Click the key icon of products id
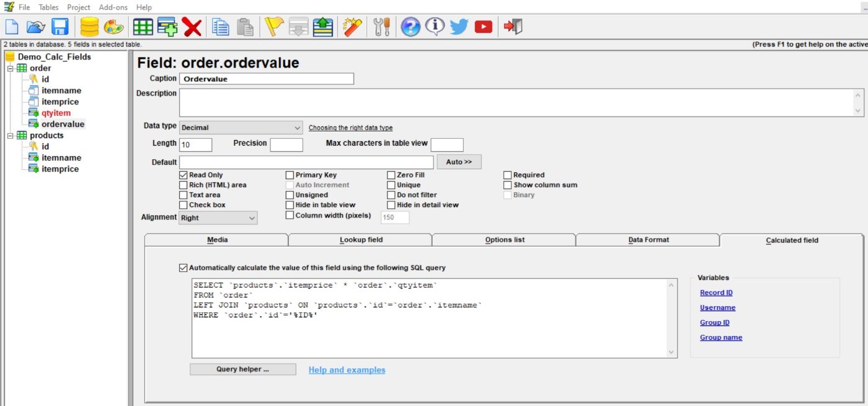 [x=33, y=146]
